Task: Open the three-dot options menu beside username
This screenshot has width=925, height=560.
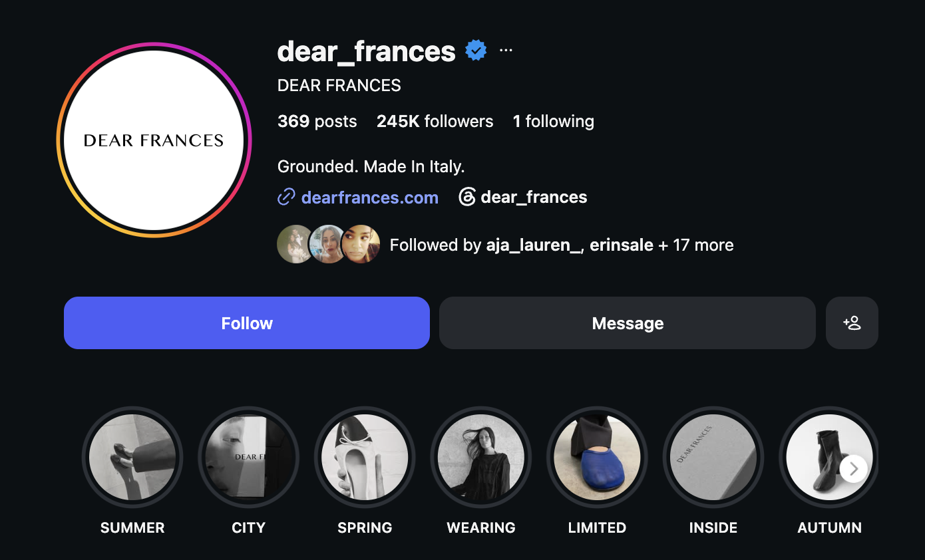Action: click(506, 51)
